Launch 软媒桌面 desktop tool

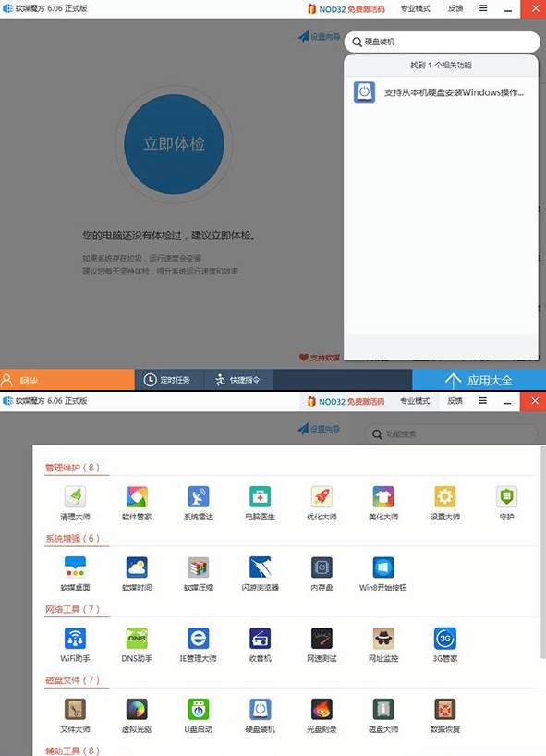pyautogui.click(x=75, y=574)
